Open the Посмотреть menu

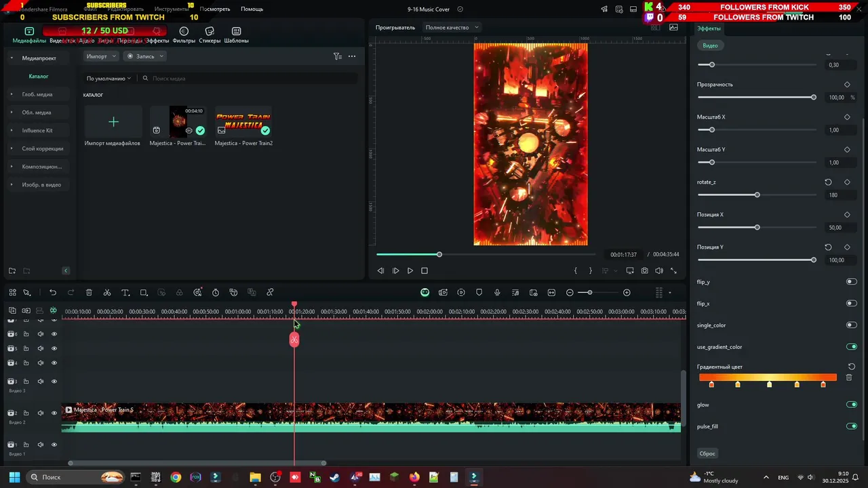tap(215, 9)
